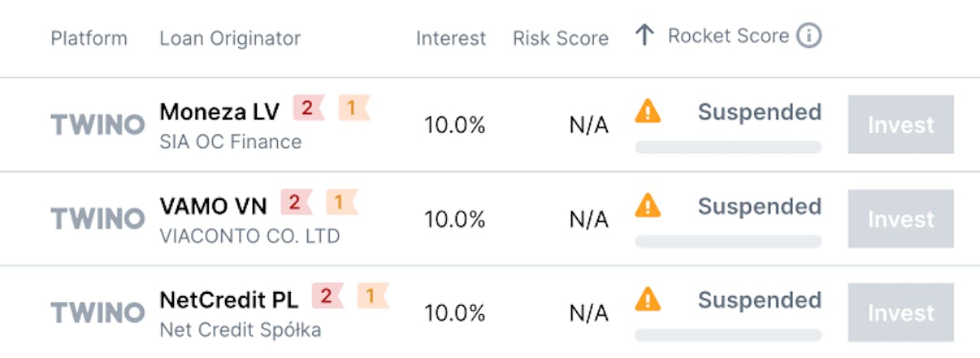
Task: Sort by the Loan Originator column header
Action: tap(230, 38)
